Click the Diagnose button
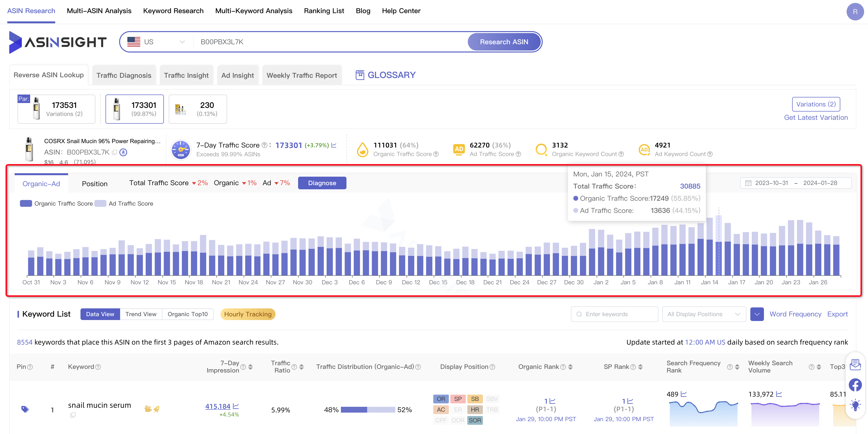868x434 pixels. (x=322, y=183)
